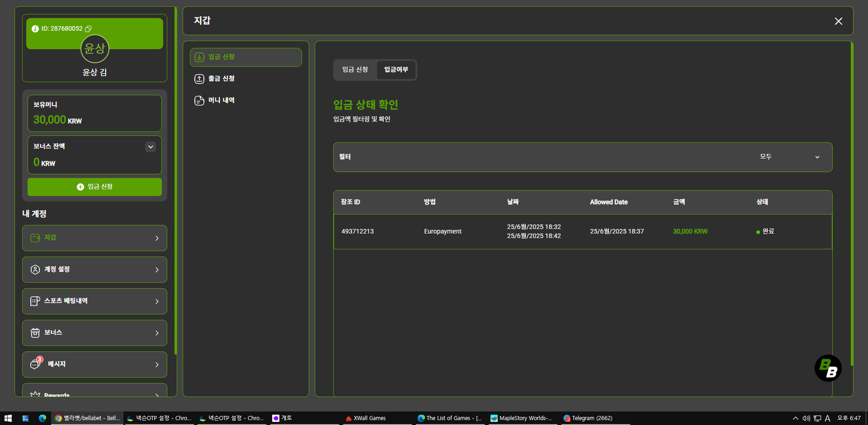
Task: Open 스포츠 베팅내역 history
Action: 94,301
